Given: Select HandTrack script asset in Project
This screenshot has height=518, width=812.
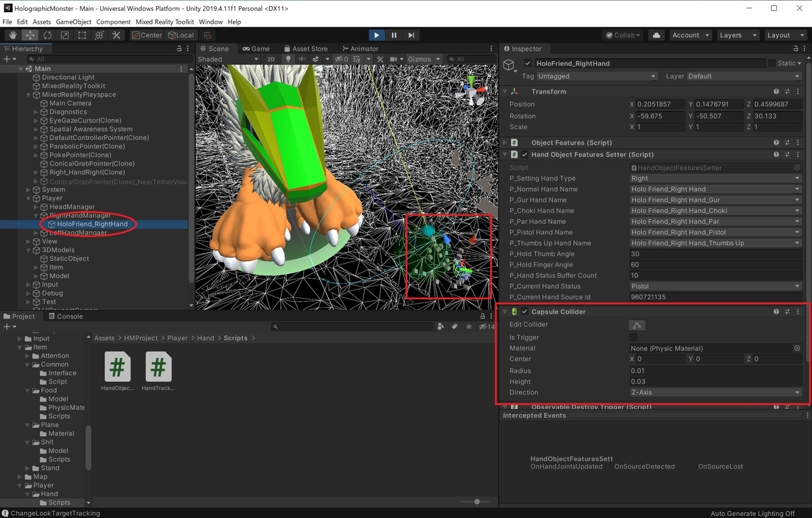Looking at the screenshot, I should 158,372.
